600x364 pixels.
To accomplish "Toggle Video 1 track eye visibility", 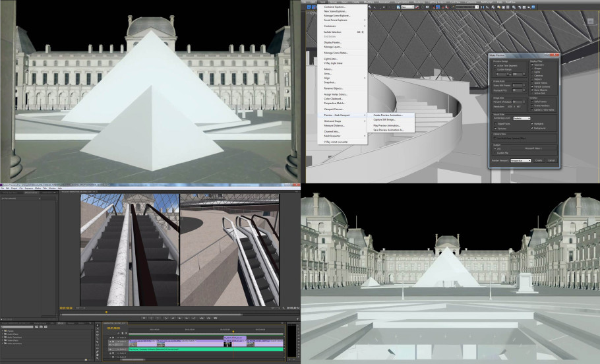I will 111,341.
